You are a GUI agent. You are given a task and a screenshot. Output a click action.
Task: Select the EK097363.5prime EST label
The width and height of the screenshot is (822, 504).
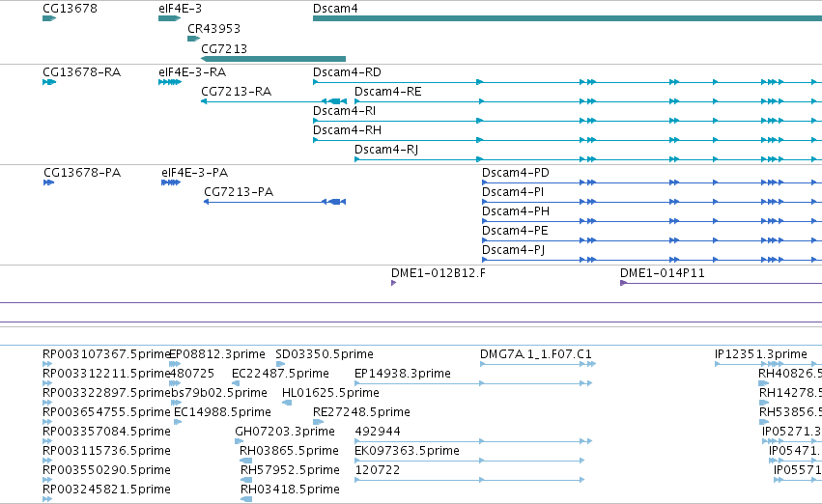click(407, 451)
